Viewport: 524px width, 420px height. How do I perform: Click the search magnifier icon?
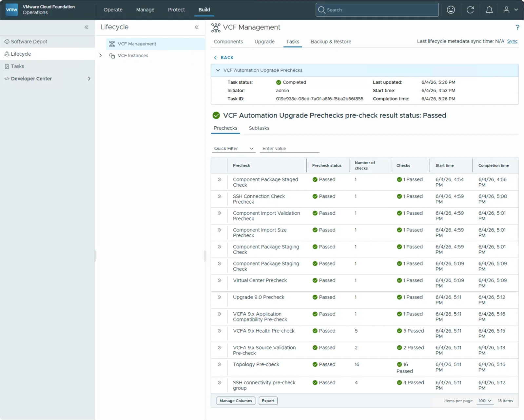(321, 10)
